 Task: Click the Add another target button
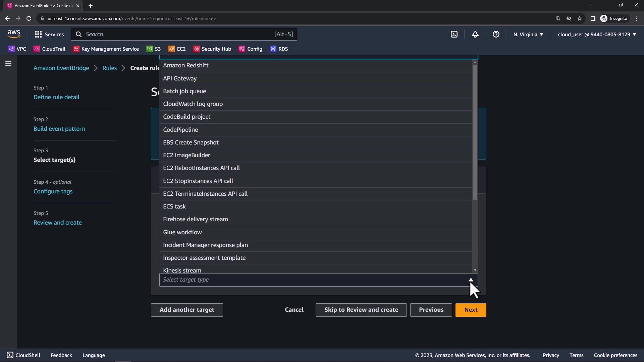(x=187, y=310)
